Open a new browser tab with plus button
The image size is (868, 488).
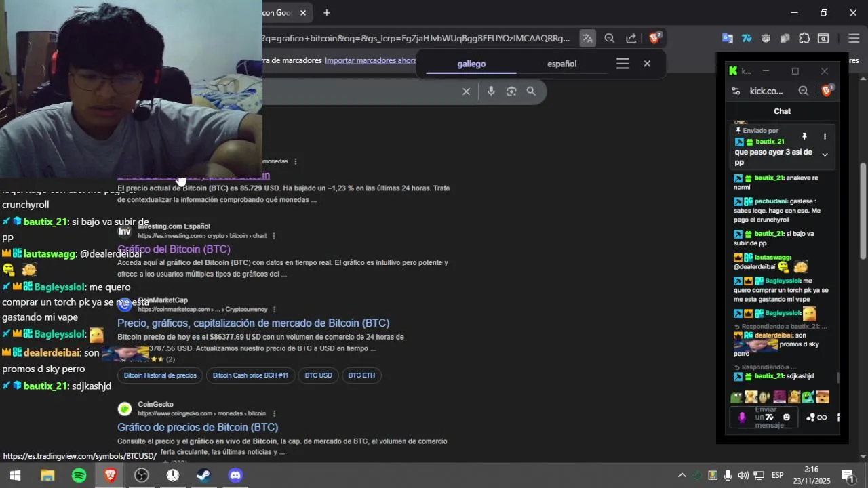pyautogui.click(x=327, y=13)
